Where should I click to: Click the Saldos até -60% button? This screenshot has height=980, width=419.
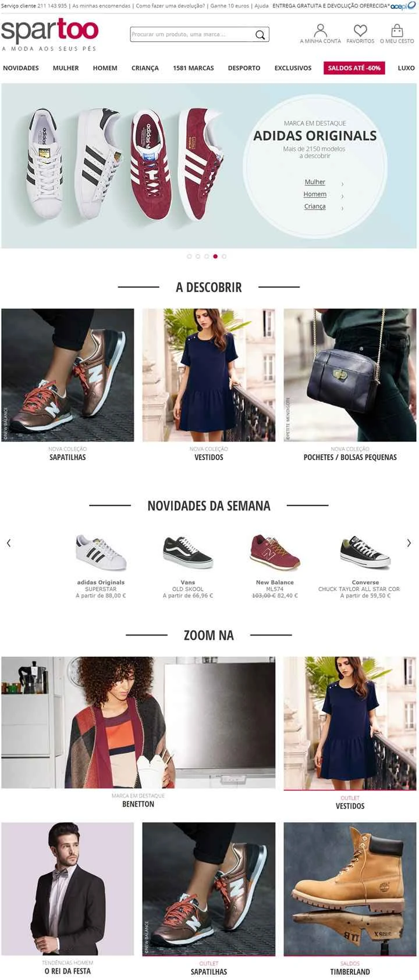[354, 68]
